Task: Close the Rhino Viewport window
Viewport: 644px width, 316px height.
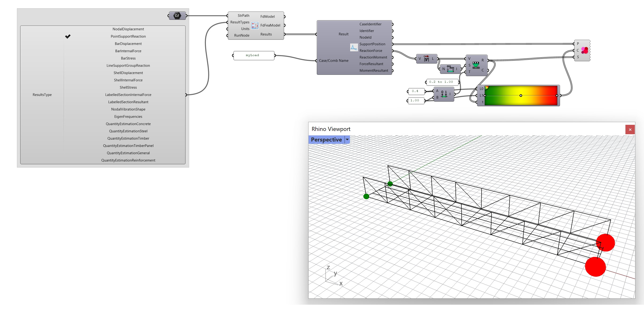Action: pos(630,130)
